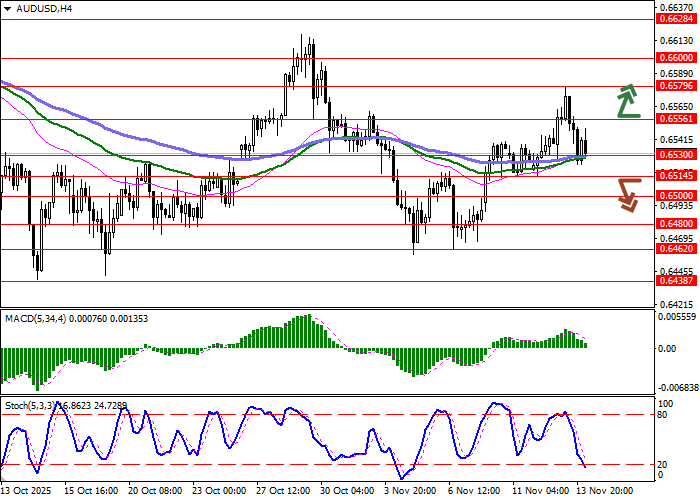
Task: Select the brown downward arrow marker
Action: (x=629, y=195)
